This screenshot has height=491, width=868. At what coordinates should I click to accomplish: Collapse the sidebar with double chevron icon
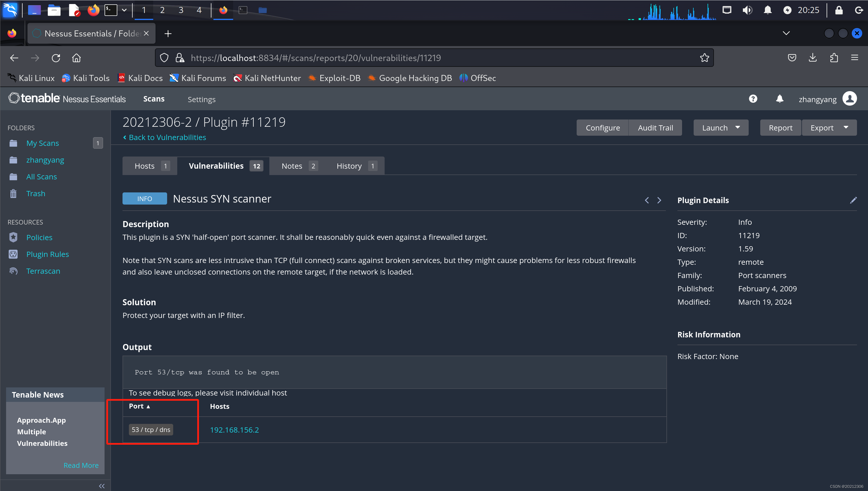pyautogui.click(x=102, y=486)
